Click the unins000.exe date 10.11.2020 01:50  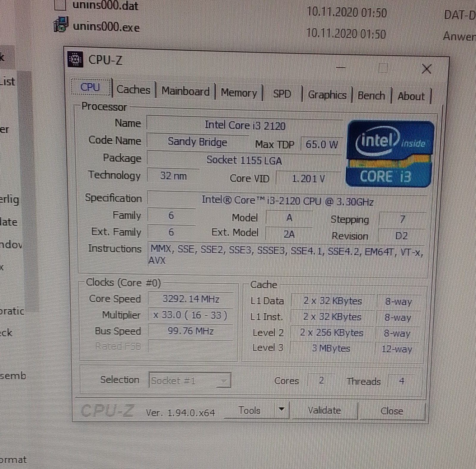tap(346, 34)
